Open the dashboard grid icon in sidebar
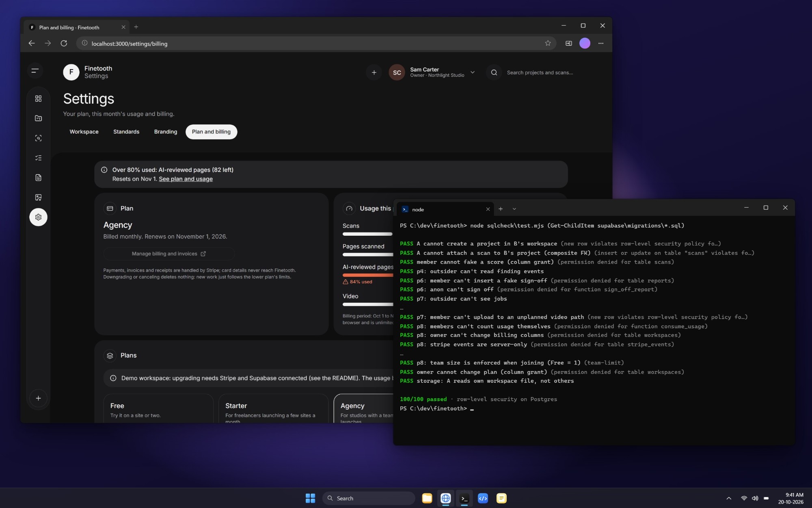This screenshot has height=508, width=812. (38, 99)
